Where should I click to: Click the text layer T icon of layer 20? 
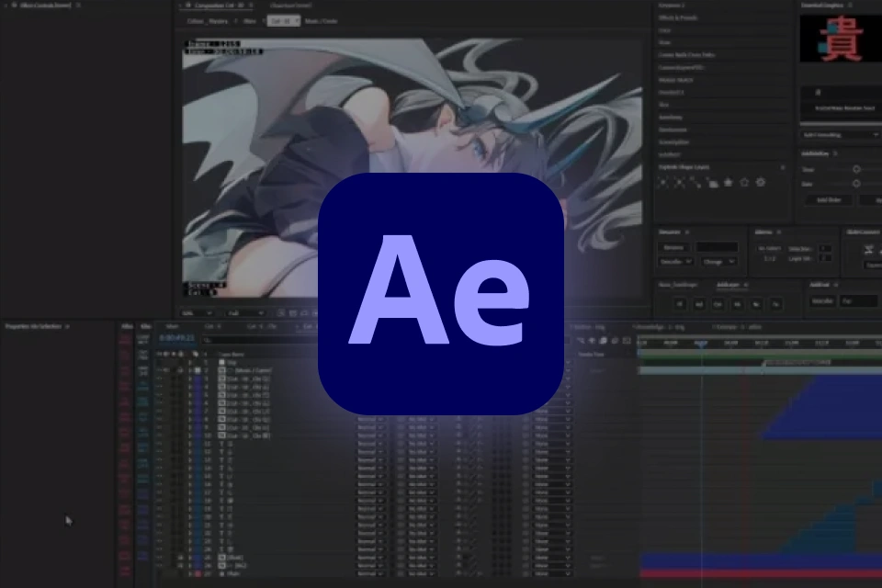point(221,516)
